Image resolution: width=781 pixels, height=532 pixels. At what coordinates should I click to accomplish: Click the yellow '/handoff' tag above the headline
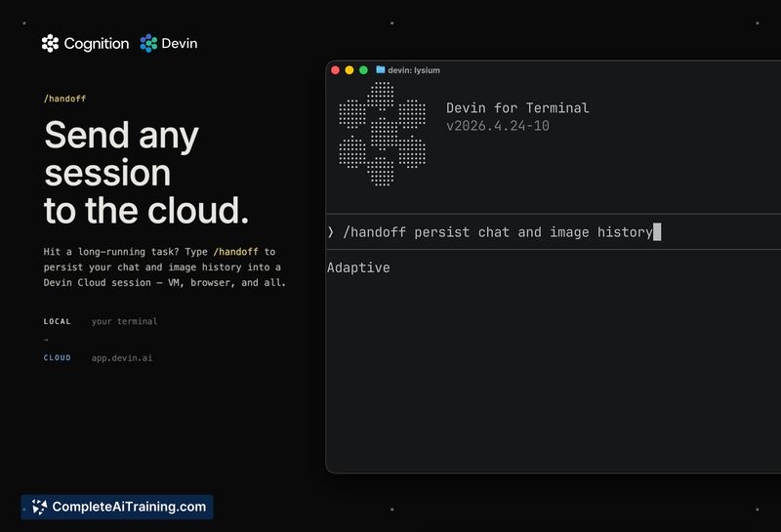tap(64, 99)
